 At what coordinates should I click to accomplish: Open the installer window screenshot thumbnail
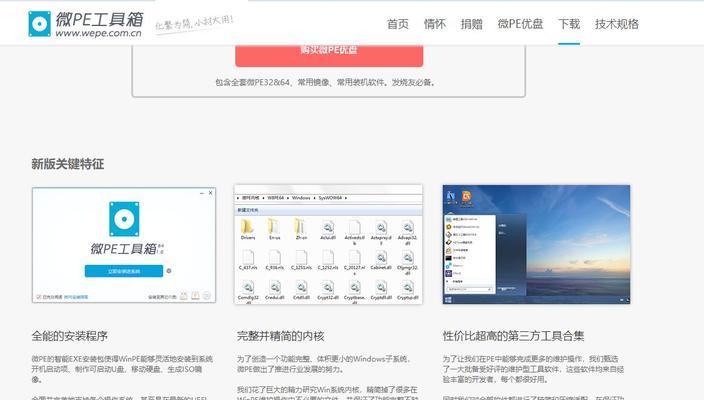click(x=124, y=245)
